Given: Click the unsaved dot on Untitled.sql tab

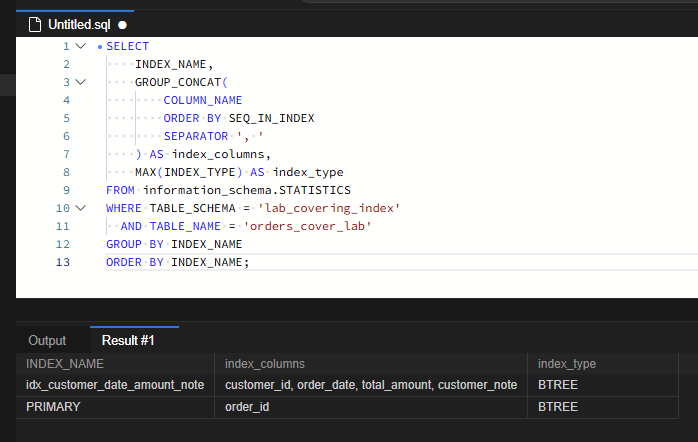Looking at the screenshot, I should click(x=122, y=25).
